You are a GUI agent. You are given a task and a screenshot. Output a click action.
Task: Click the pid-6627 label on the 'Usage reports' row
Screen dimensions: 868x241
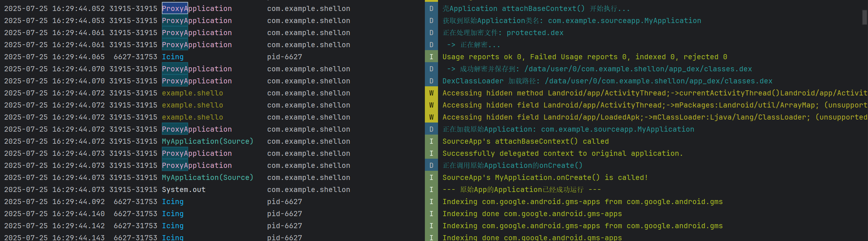pos(285,57)
